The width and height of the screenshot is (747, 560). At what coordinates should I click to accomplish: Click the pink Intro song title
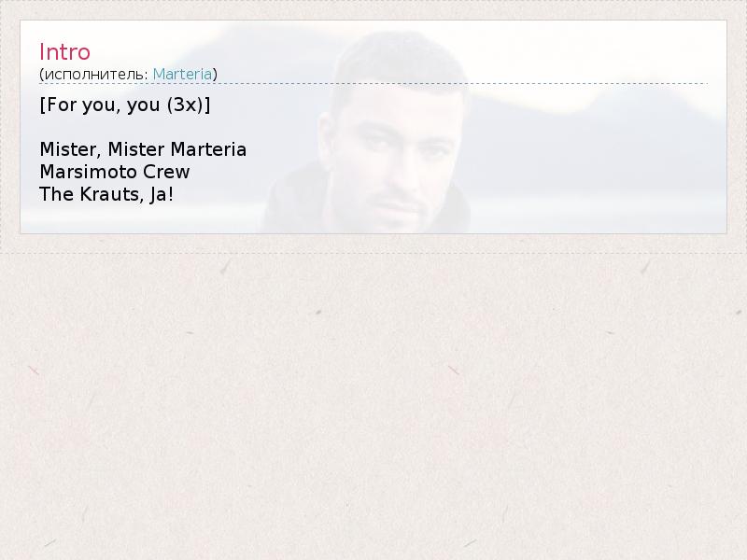point(64,52)
